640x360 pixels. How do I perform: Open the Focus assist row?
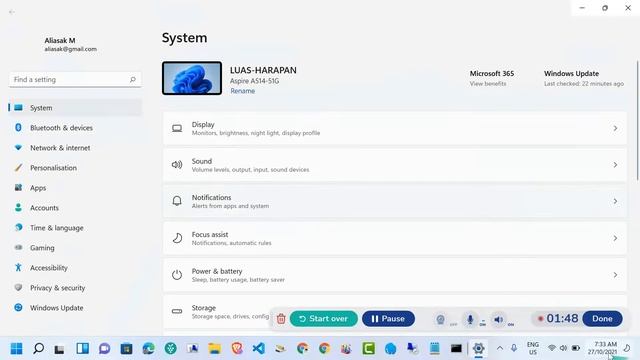pos(395,238)
